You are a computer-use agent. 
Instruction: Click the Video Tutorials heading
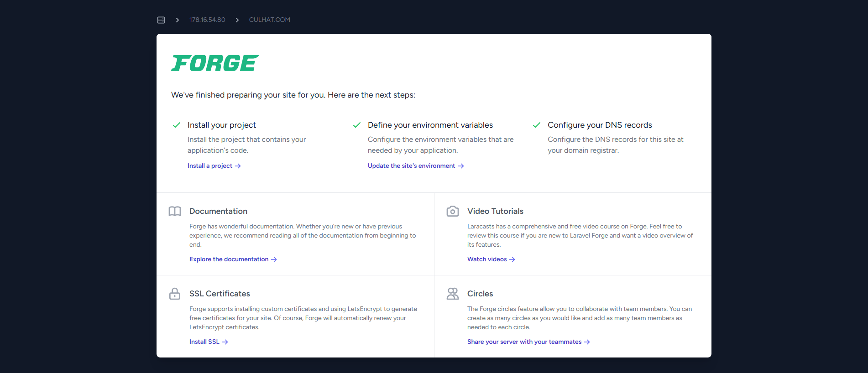(x=495, y=211)
